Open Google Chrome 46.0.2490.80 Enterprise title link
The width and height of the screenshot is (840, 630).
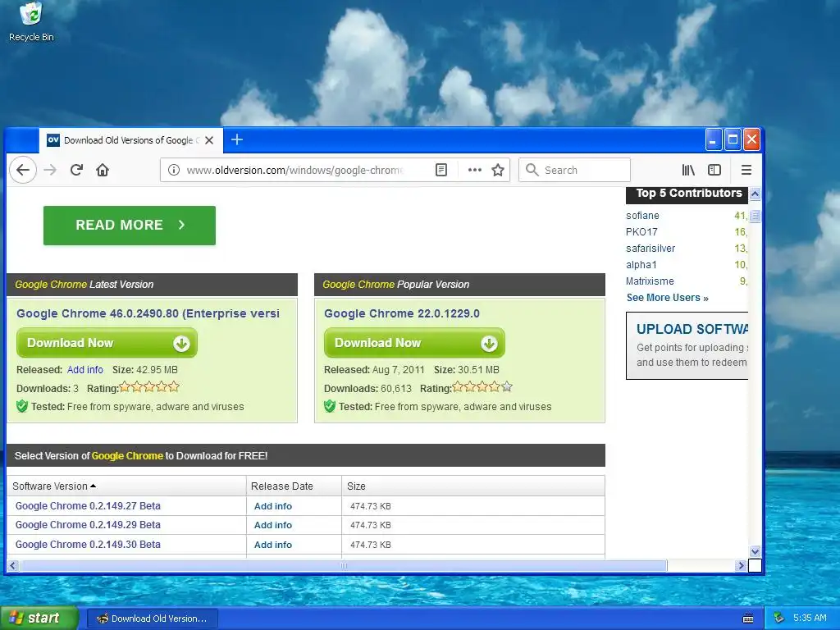148,313
